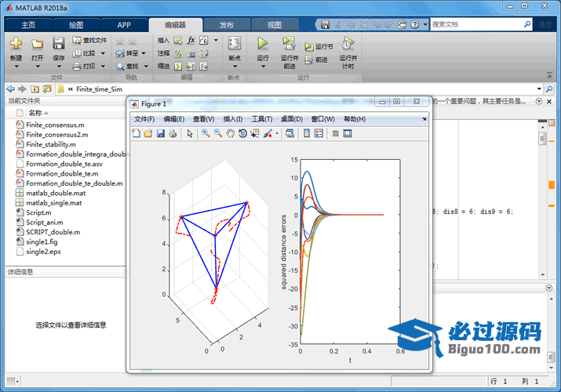The width and height of the screenshot is (561, 392).
Task: Click the 打开 (Open) folder icon
Action: click(37, 44)
